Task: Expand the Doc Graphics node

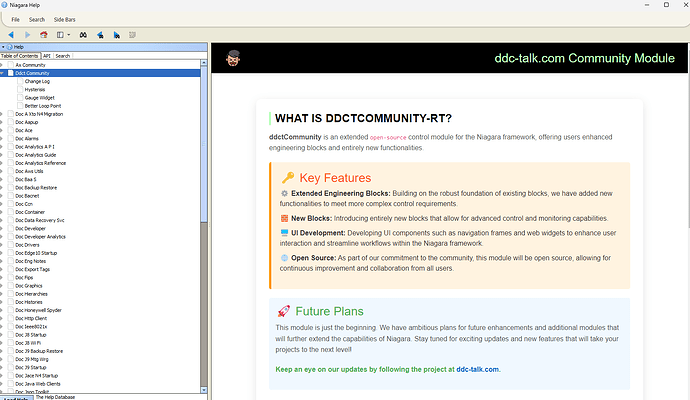Action: coord(2,286)
